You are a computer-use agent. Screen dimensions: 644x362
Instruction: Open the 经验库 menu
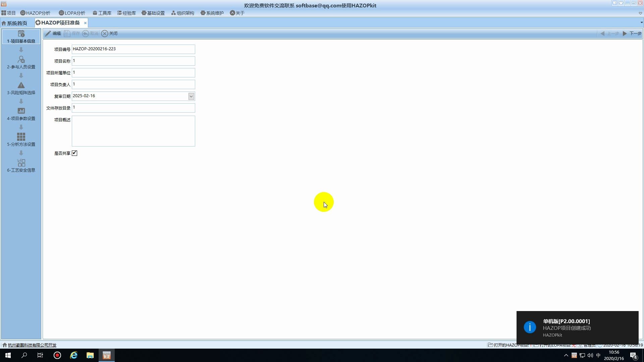click(126, 13)
